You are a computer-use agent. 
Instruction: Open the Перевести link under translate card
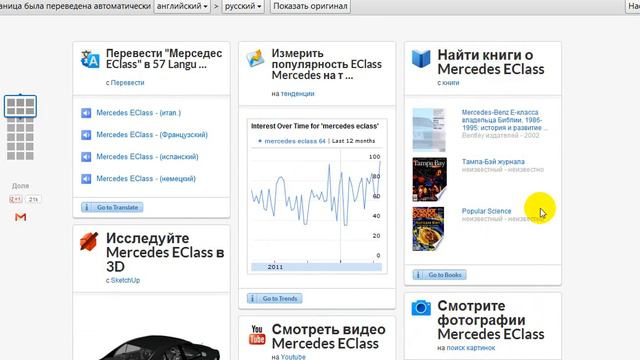(127, 82)
